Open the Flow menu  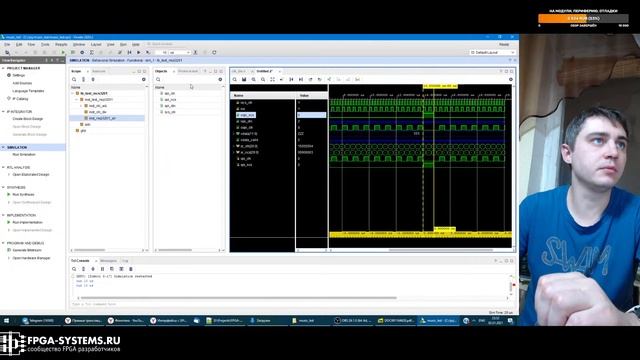tap(31, 44)
